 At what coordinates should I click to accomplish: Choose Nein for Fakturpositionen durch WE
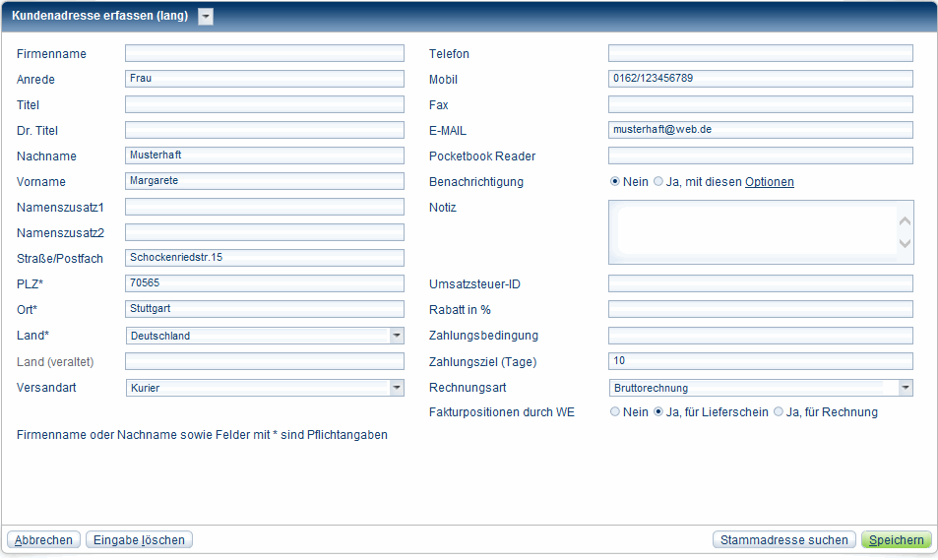615,412
